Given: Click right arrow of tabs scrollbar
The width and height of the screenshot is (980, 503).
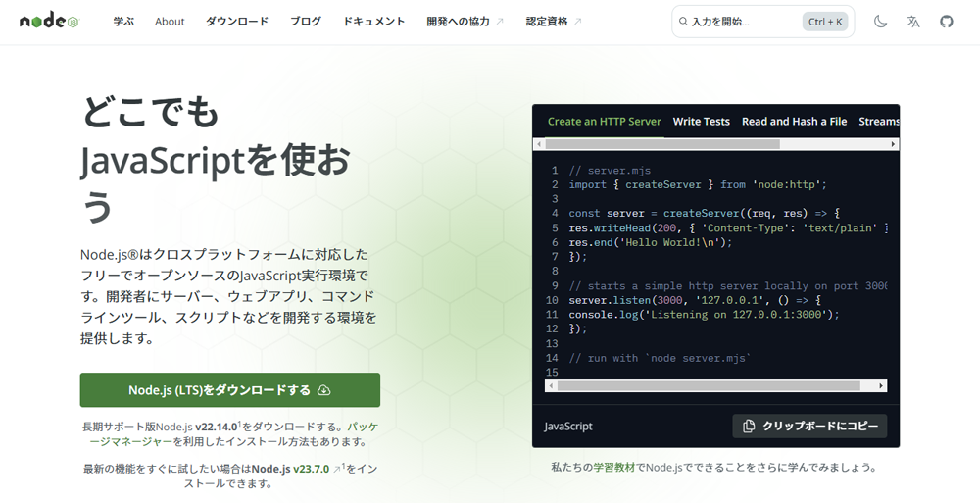Looking at the screenshot, I should click(893, 144).
